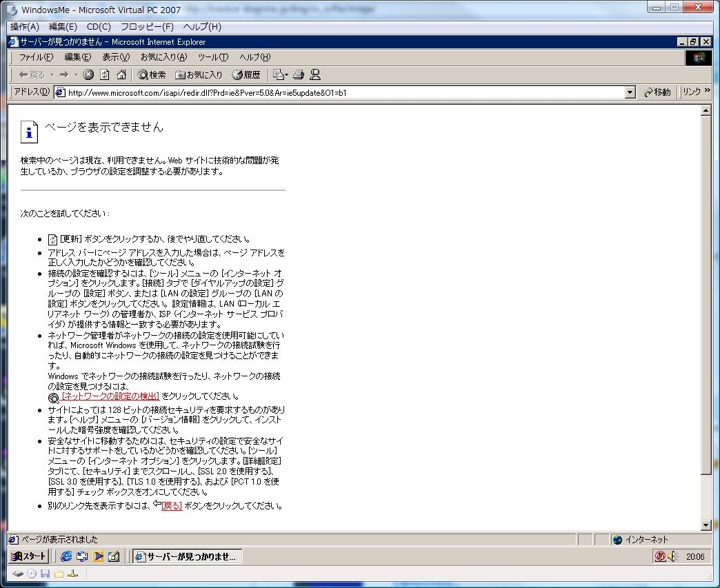The width and height of the screenshot is (720, 588).
Task: Expand the リンク links bar chevron
Action: (708, 90)
